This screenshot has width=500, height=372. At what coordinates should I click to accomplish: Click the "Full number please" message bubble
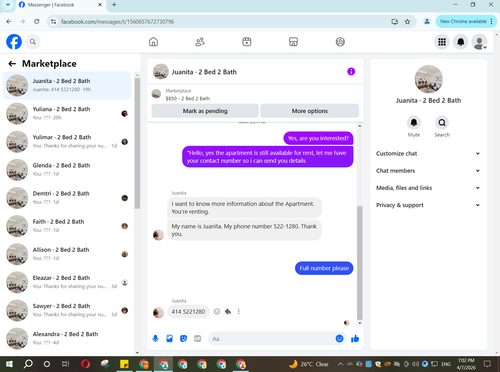(x=324, y=268)
